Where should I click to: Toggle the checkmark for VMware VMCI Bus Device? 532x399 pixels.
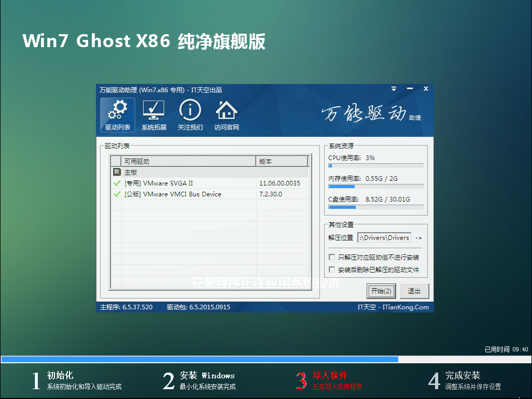pyautogui.click(x=116, y=194)
